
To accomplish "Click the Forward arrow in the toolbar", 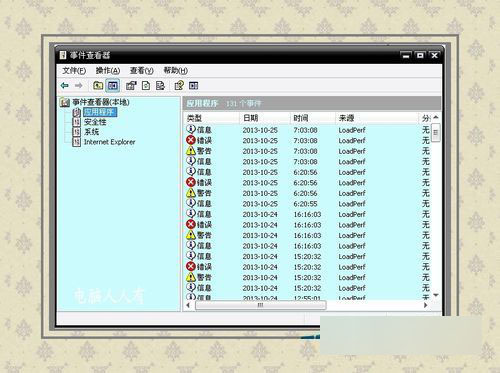I will click(x=79, y=86).
